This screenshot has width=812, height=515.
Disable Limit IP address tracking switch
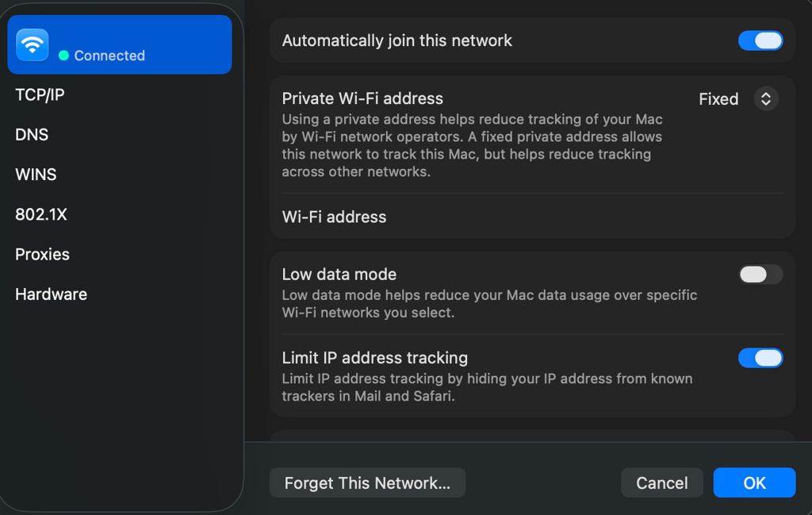click(760, 358)
